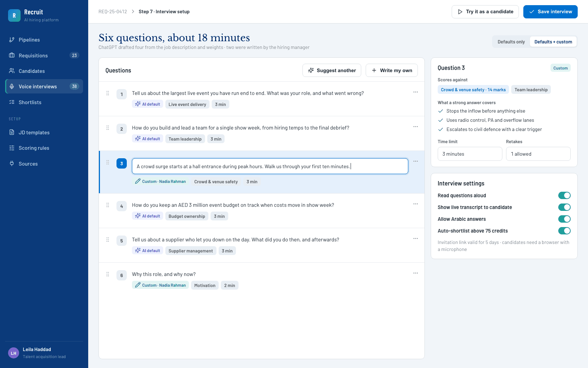The image size is (588, 368).
Task: Open Scoring rules settings
Action: pyautogui.click(x=44, y=148)
